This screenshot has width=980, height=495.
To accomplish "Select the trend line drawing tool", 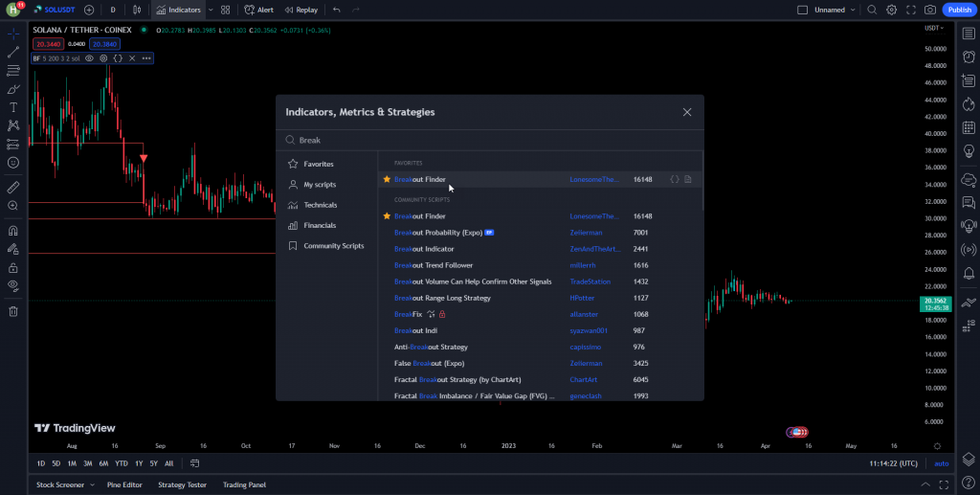I will tap(13, 53).
